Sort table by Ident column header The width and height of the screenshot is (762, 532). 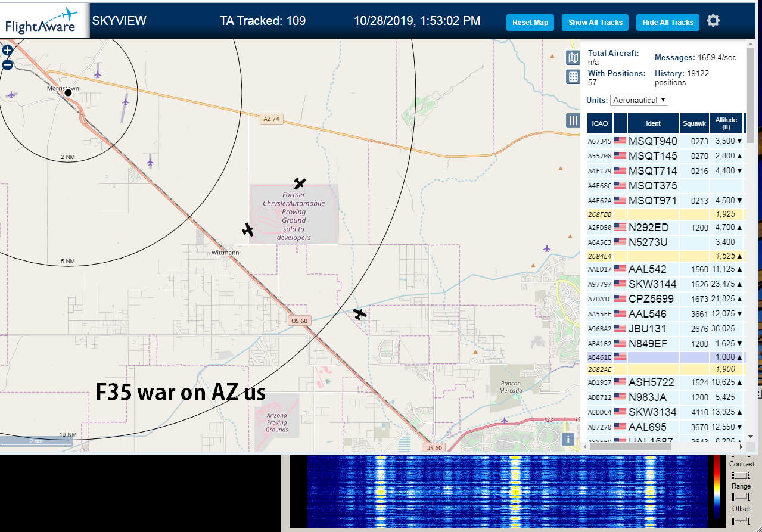(x=653, y=123)
